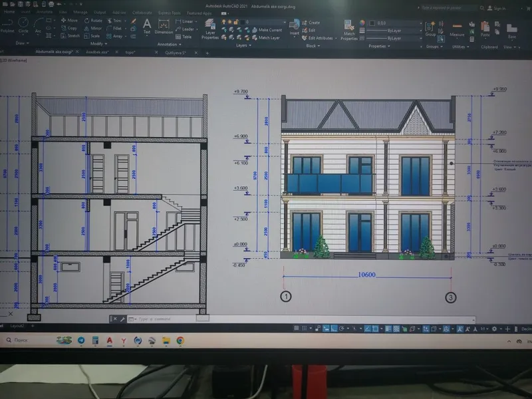Expand the Annotation panel
Image resolution: width=532 pixels, height=399 pixels.
click(169, 45)
